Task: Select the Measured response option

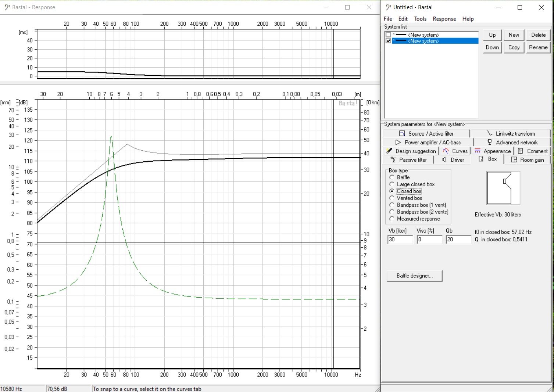Action: (x=414, y=219)
